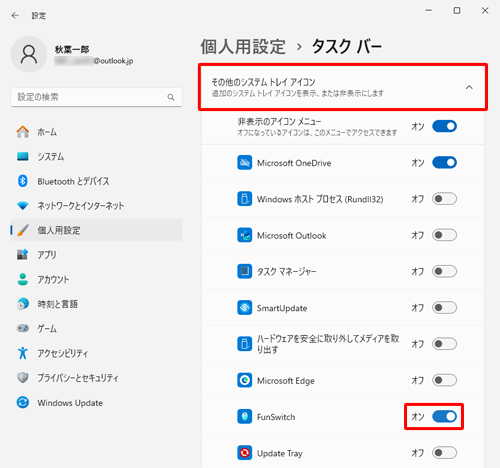Screen dimensions: 500x468
Task: Click the ホーム house icon
Action: click(x=23, y=132)
